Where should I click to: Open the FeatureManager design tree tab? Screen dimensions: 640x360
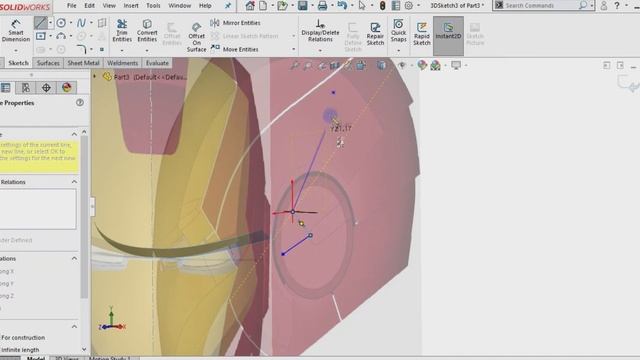[6, 87]
